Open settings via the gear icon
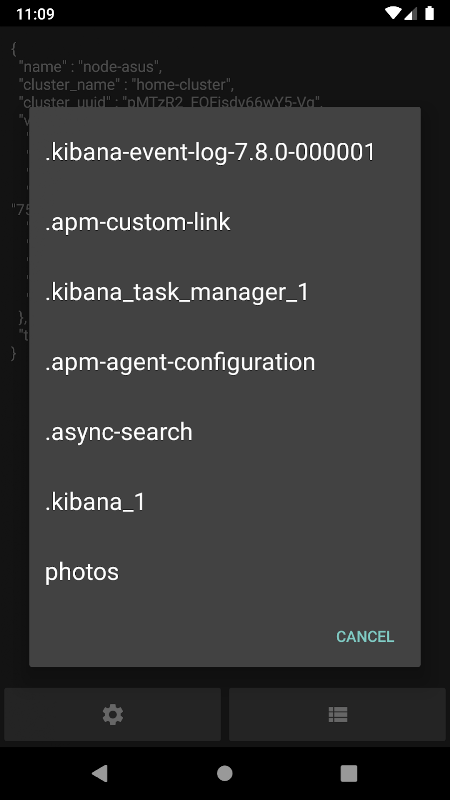Image resolution: width=450 pixels, height=800 pixels. click(x=113, y=714)
